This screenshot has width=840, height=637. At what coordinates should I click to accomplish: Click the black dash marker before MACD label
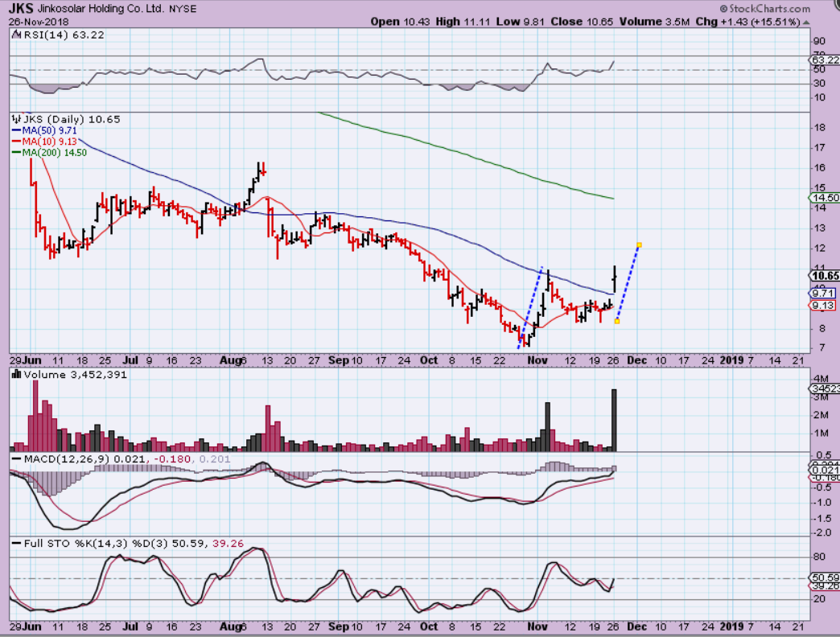coord(16,458)
